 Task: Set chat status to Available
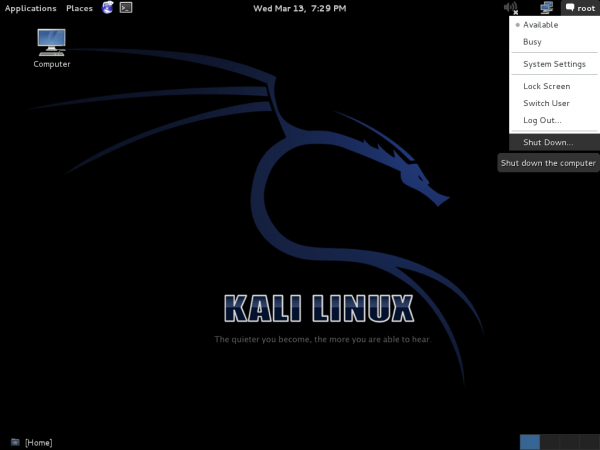(x=554, y=25)
